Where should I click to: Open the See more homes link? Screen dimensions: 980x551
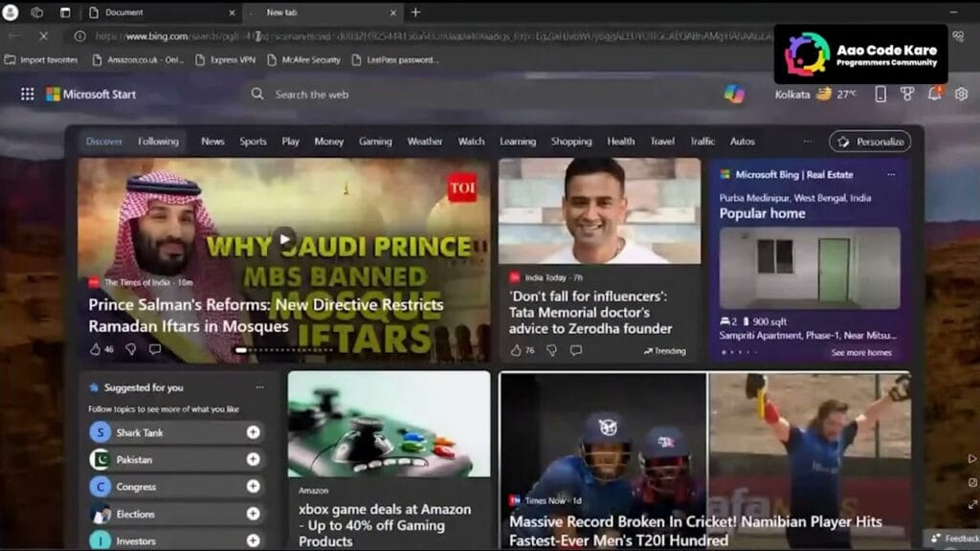(x=861, y=352)
